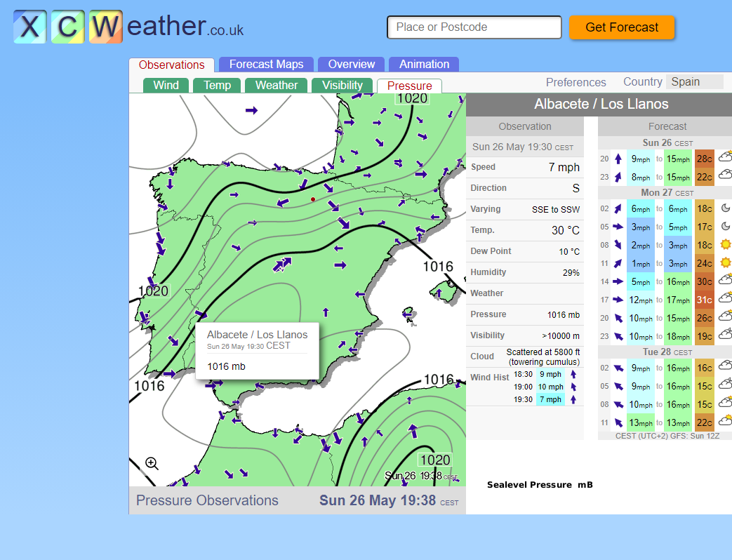
Task: Show the Wind observations layer
Action: click(166, 86)
